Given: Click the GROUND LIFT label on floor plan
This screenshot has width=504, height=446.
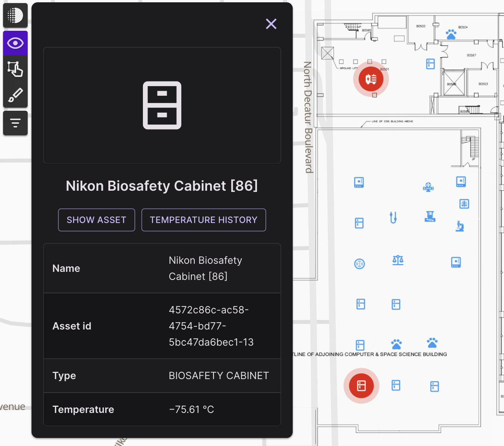Looking at the screenshot, I should point(348,68).
